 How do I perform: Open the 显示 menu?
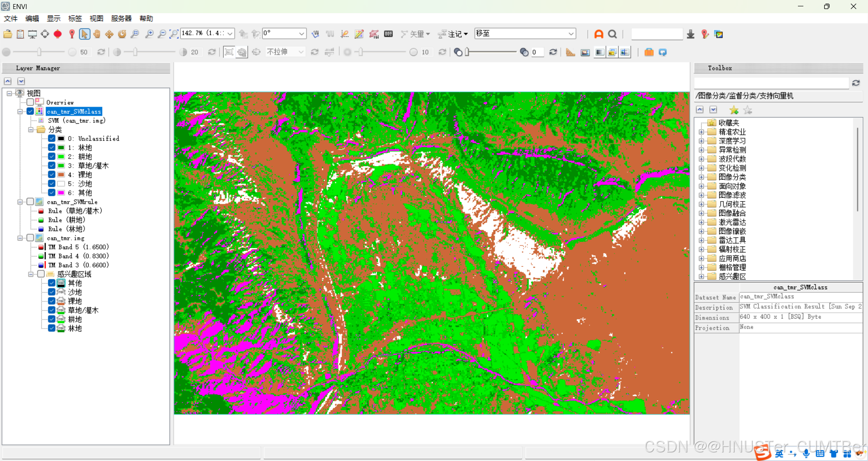coord(54,19)
